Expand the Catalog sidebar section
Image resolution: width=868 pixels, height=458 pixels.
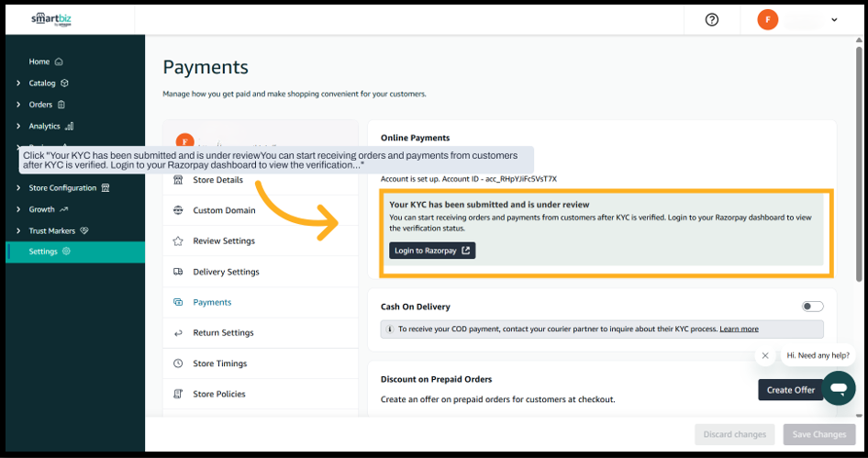[x=18, y=84]
